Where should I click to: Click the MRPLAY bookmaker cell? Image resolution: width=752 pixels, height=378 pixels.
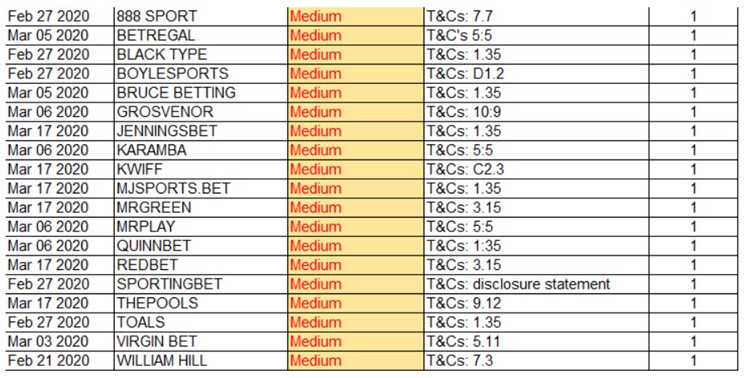pyautogui.click(x=201, y=227)
